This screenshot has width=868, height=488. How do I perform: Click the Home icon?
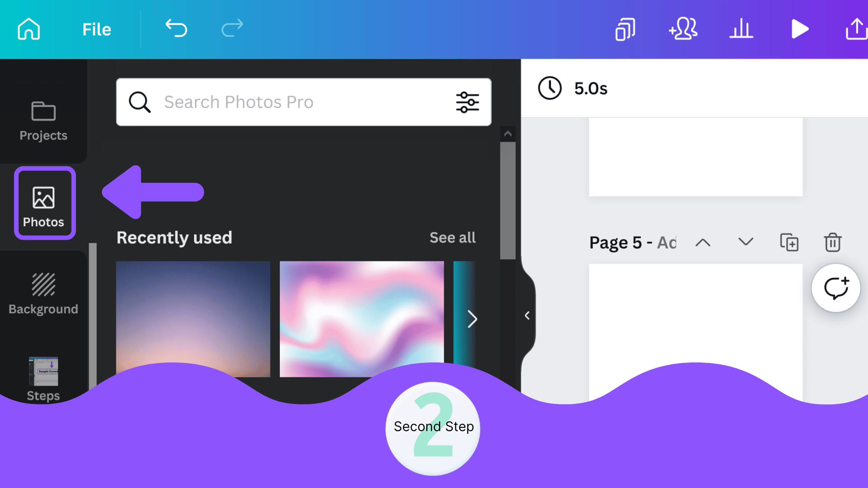coord(28,29)
